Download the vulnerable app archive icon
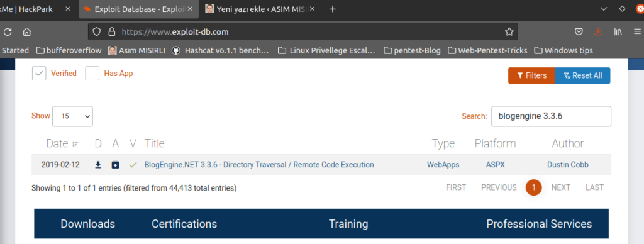Screen dimensions: 644x244 (116, 165)
